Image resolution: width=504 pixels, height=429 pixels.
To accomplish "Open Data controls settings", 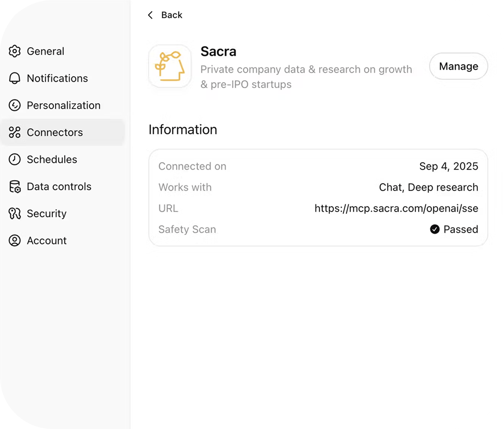I will pyautogui.click(x=62, y=186).
